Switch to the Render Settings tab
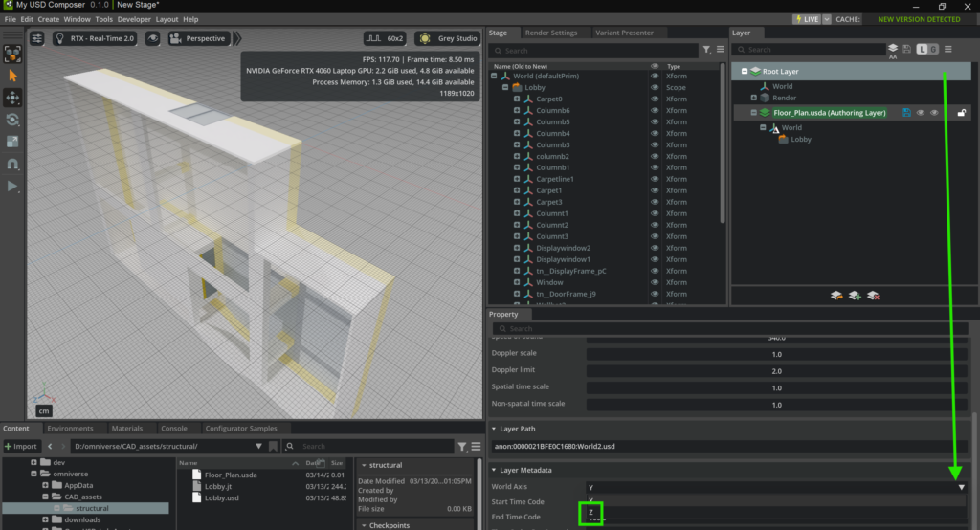This screenshot has height=530, width=980. click(551, 33)
